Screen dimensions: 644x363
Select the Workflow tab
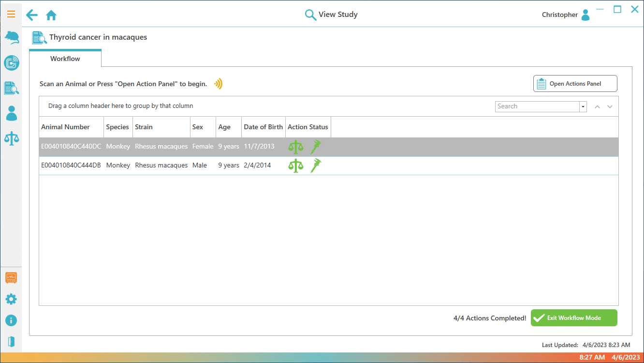pos(65,59)
